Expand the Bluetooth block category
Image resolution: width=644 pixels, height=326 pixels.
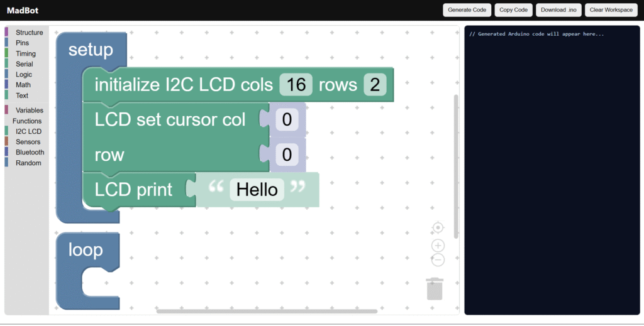tap(30, 153)
